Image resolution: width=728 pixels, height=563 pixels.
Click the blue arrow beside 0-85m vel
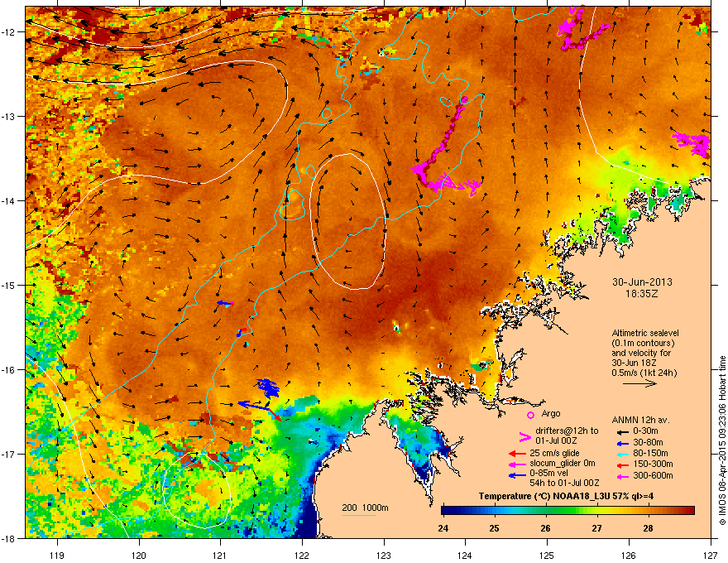pyautogui.click(x=517, y=475)
